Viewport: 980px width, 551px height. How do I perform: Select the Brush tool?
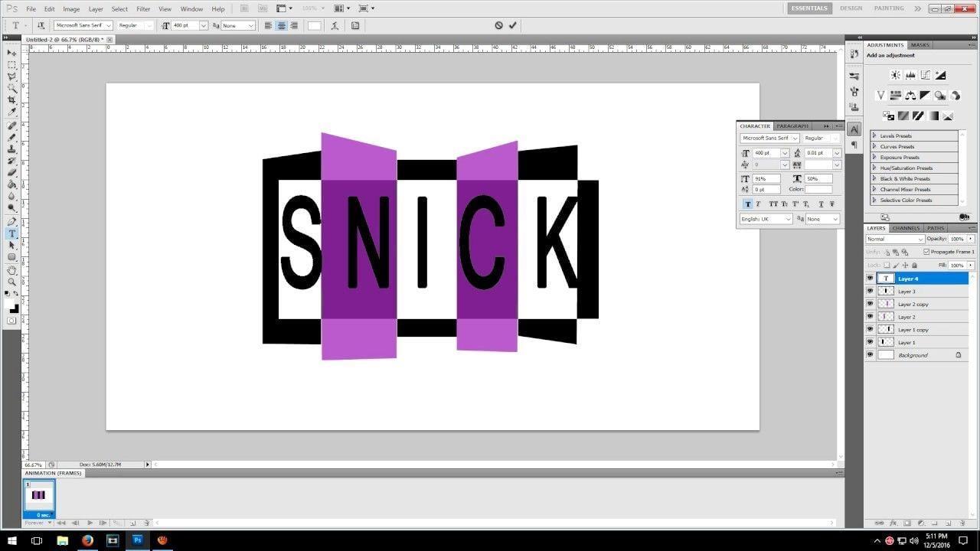coord(11,137)
